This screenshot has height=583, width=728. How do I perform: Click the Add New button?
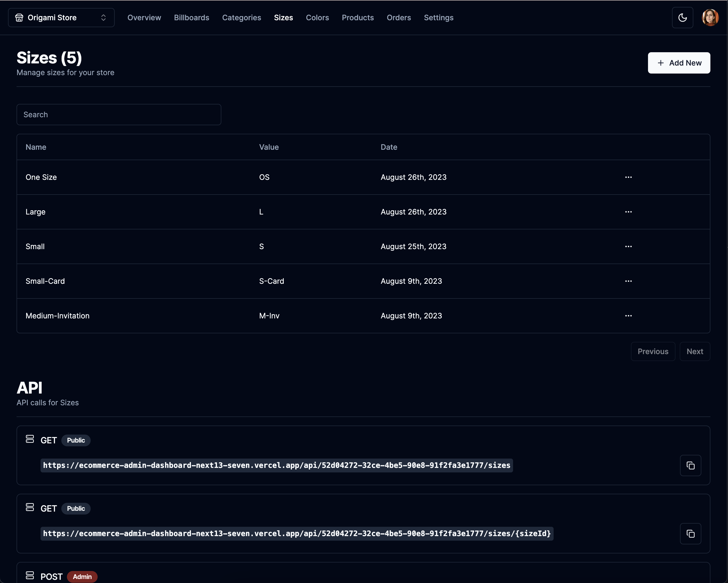[679, 63]
